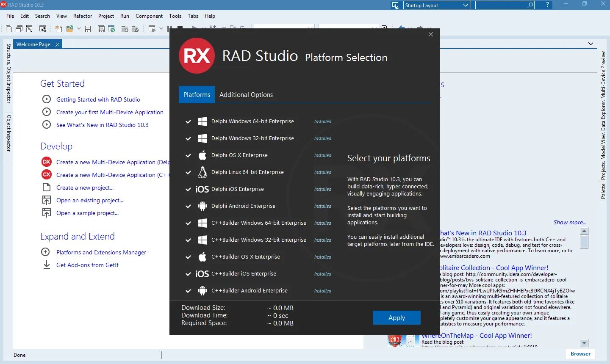Screen dimensions: 610x364
Task: Click the CX C++ multi-device icon
Action: pyautogui.click(x=47, y=174)
